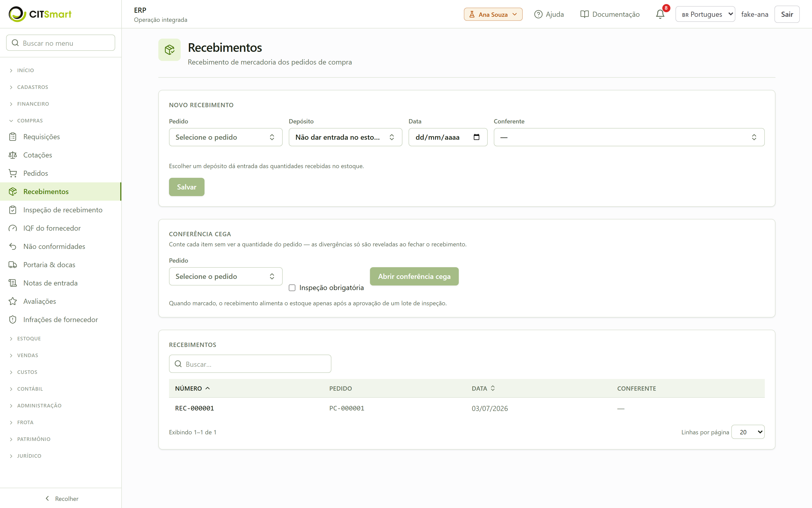Sort table by DATA column
Image resolution: width=812 pixels, height=508 pixels.
(483, 388)
